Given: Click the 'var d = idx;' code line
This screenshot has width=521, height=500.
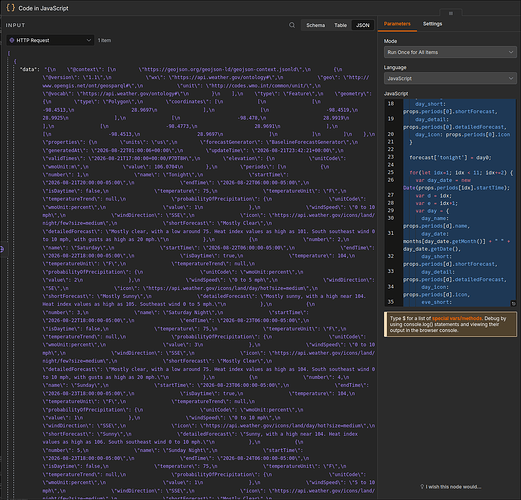Looking at the screenshot, I should coord(433,196).
